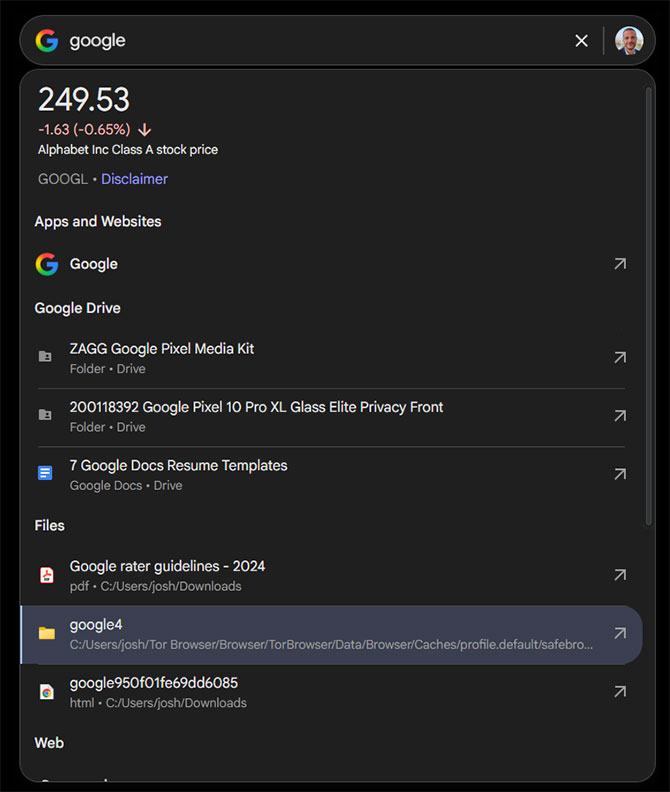The image size is (670, 792).
Task: Open google950f01fe69dd6085 html file
Action: (x=331, y=692)
